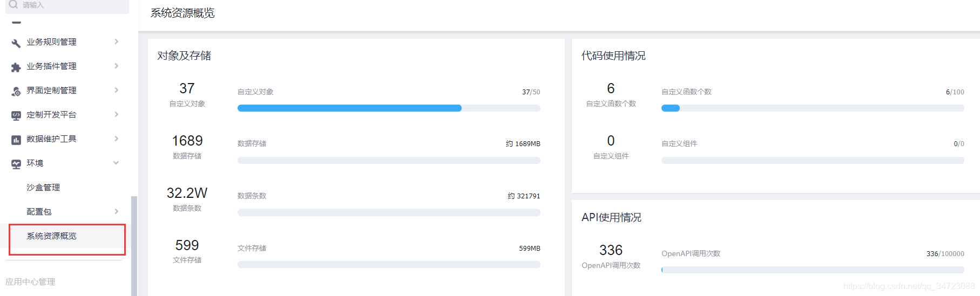Click the 文件存储 progress bar
Viewport: 980px width, 296px height.
[x=389, y=265]
